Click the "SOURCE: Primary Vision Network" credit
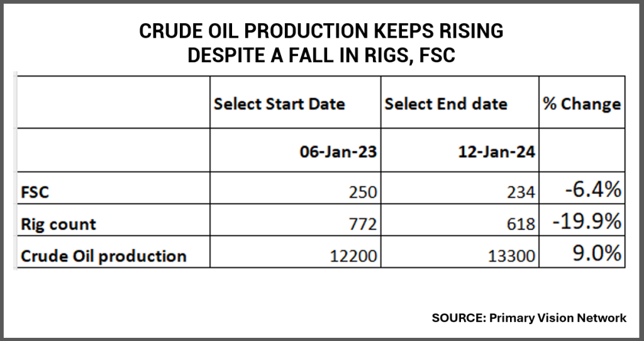644x341 pixels. pyautogui.click(x=529, y=318)
